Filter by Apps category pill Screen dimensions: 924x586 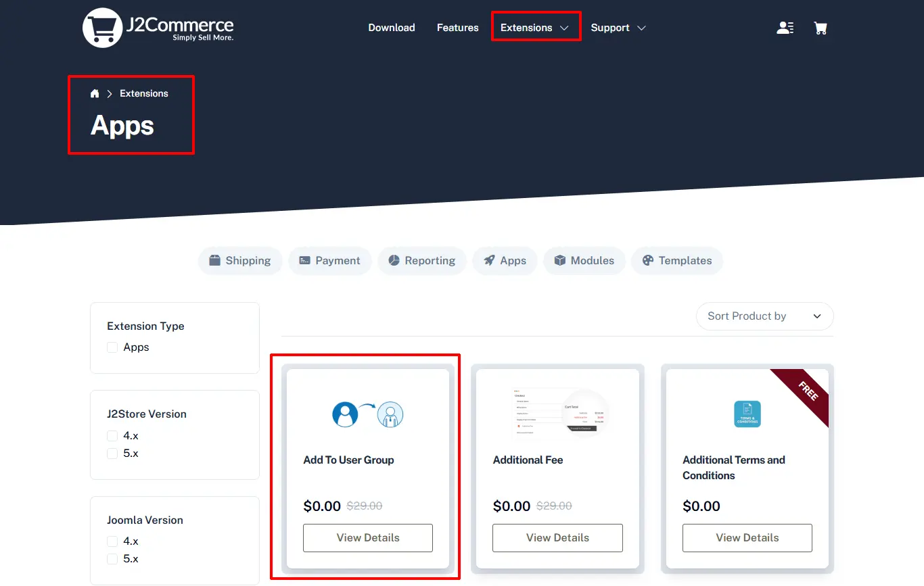pyautogui.click(x=505, y=260)
